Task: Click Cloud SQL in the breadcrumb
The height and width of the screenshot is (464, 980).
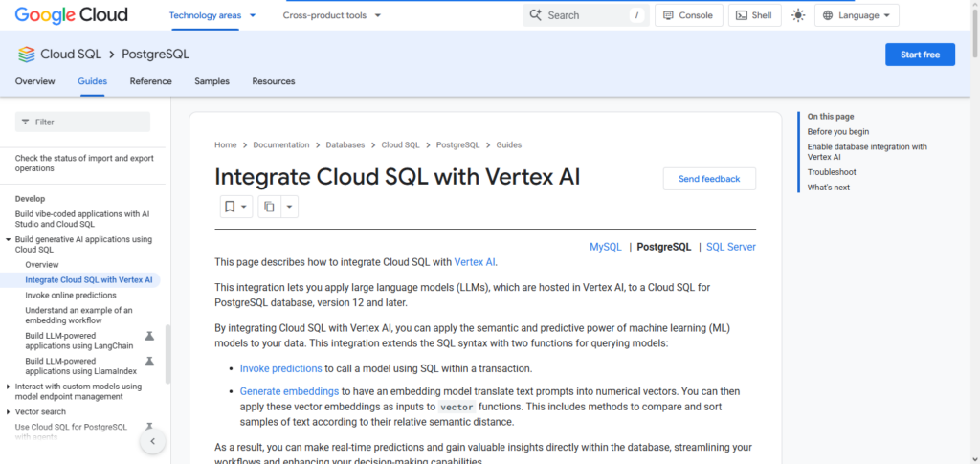Action: pyautogui.click(x=401, y=144)
